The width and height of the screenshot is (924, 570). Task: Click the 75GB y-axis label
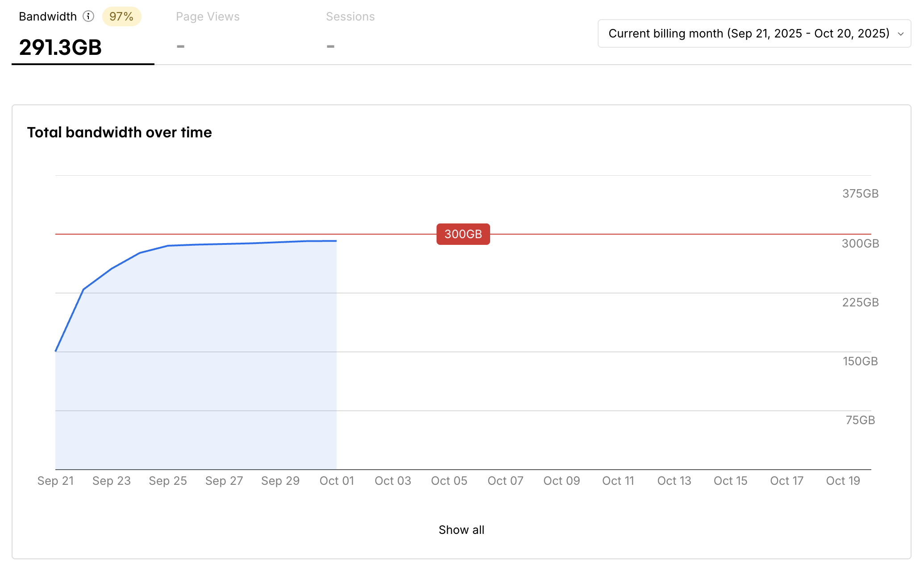pyautogui.click(x=860, y=420)
